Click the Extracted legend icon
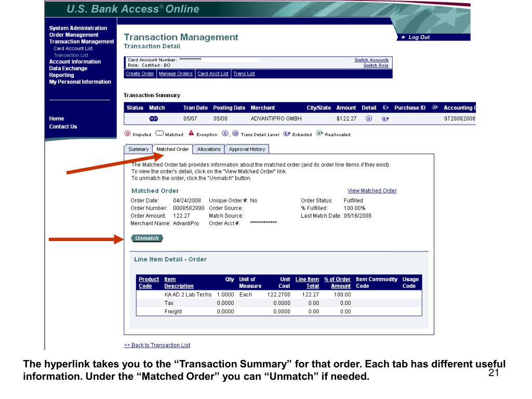Screen dimensions: 532x399 [287, 134]
